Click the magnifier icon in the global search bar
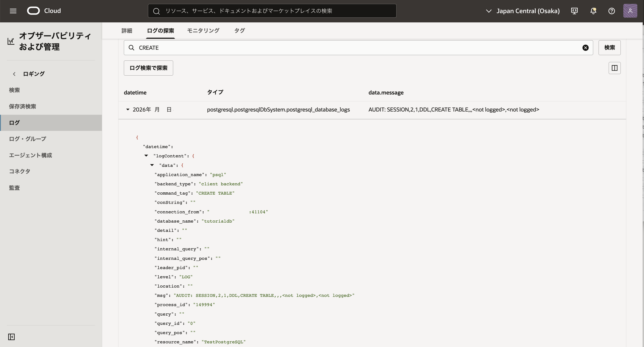Viewport: 644px width, 347px height. click(157, 11)
